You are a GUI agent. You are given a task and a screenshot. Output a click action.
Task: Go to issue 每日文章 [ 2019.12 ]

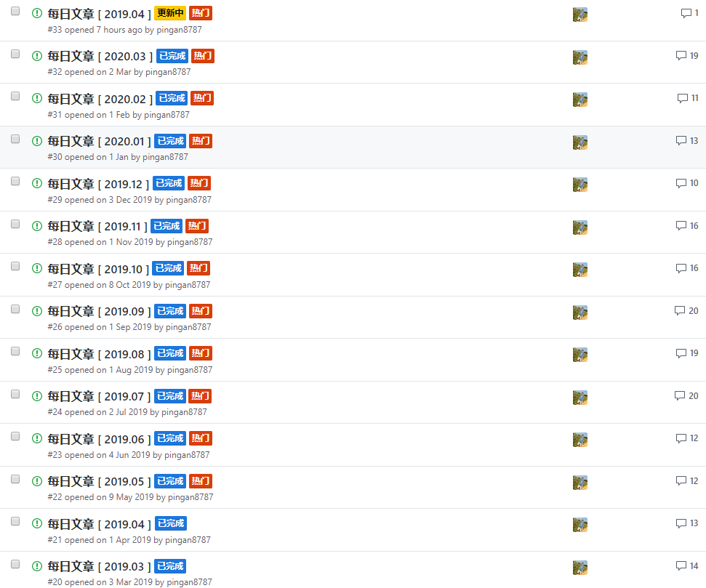pyautogui.click(x=98, y=184)
